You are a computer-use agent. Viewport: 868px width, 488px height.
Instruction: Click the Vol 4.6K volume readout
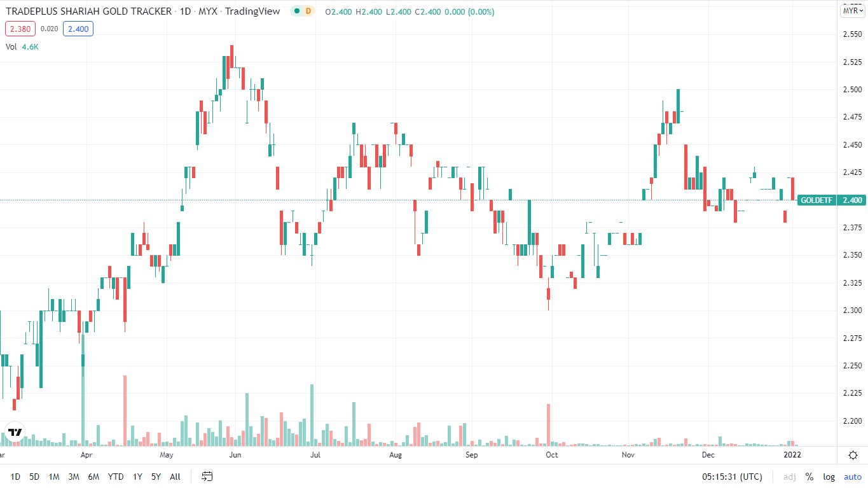pos(22,46)
